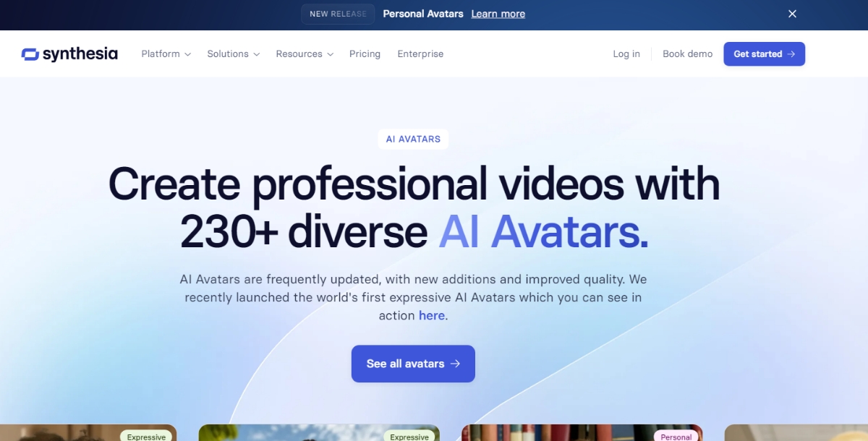
Task: Click the Personal Avatars banner text
Action: tap(423, 14)
